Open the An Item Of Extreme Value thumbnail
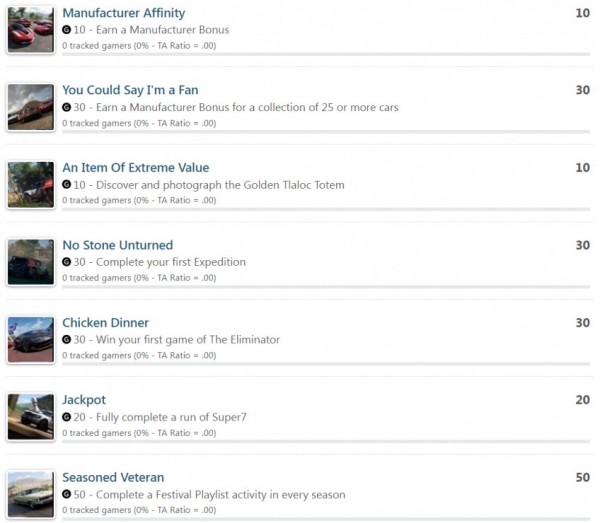This screenshot has width=600, height=523. click(31, 185)
